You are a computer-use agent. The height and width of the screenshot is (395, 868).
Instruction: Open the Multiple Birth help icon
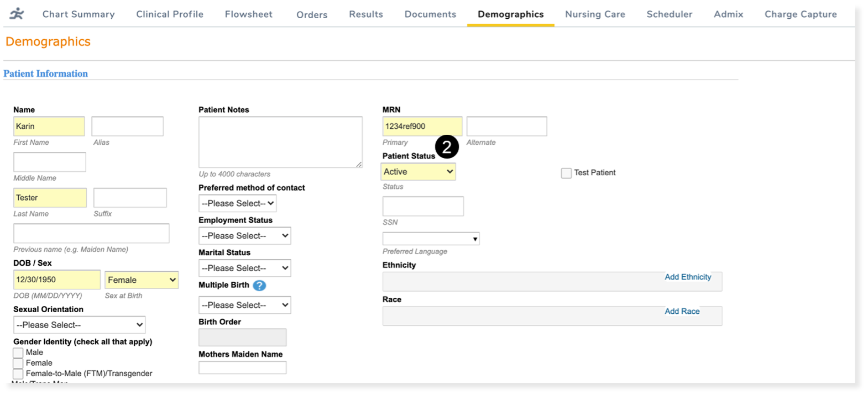(259, 286)
